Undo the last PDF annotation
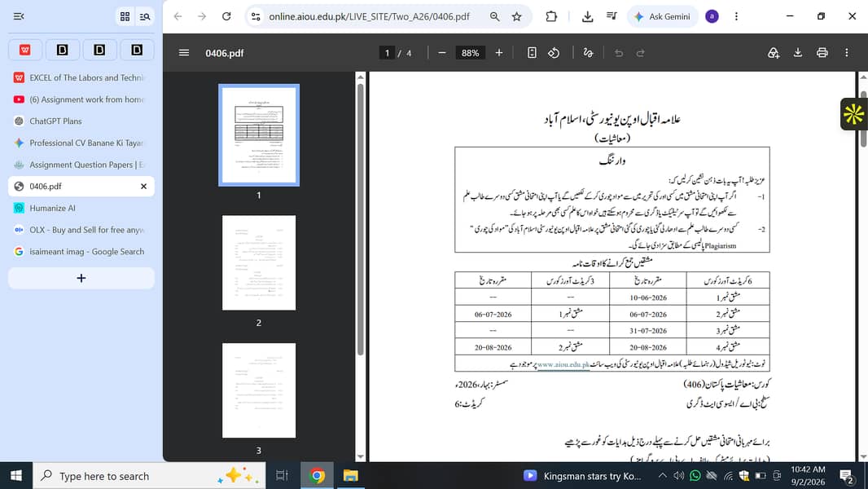Viewport: 868px width, 489px height. 619,53
